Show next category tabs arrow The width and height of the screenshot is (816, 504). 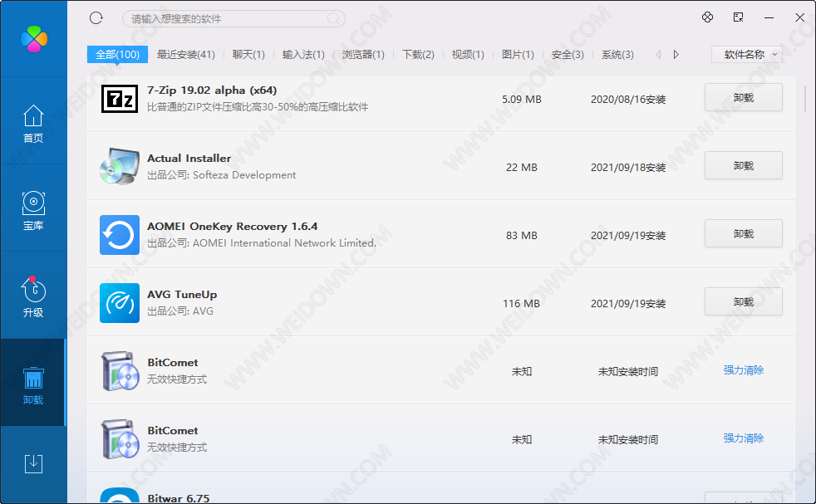pyautogui.click(x=676, y=55)
